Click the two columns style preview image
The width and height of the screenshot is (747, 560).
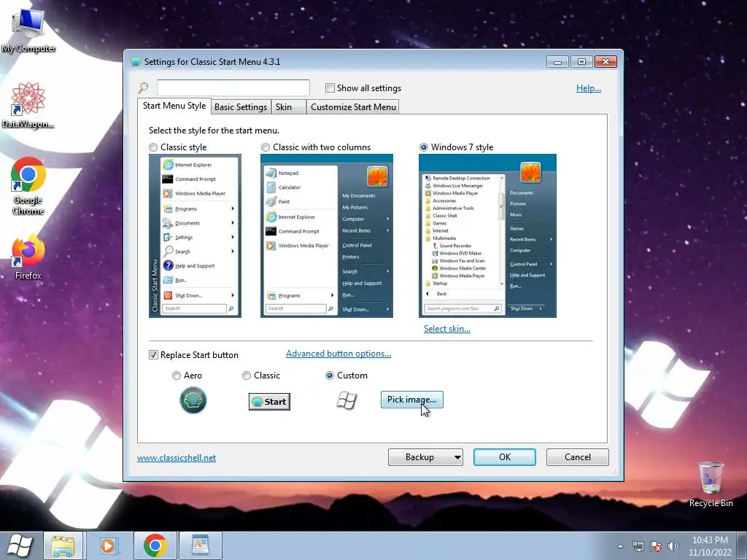point(327,236)
